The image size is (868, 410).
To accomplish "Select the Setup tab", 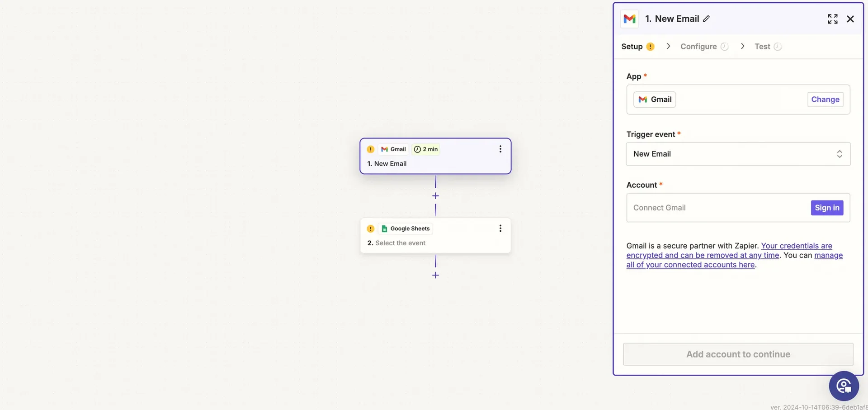I will tap(632, 47).
